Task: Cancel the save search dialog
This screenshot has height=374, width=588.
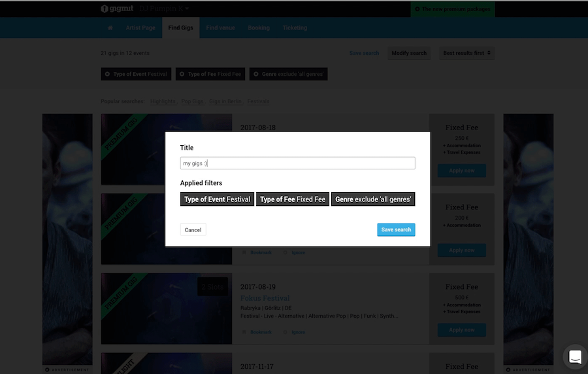Action: point(193,229)
